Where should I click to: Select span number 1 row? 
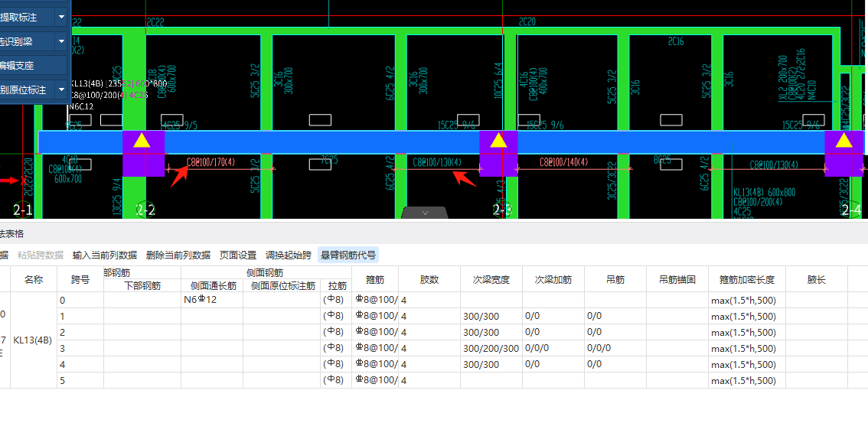[80, 316]
